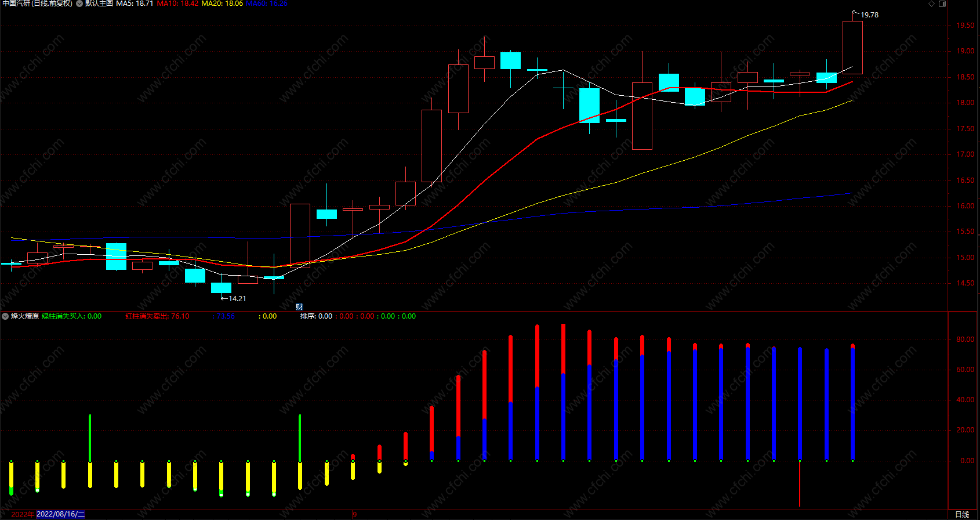Click the 默认主图 label
This screenshot has width=980, height=520.
(99, 3)
